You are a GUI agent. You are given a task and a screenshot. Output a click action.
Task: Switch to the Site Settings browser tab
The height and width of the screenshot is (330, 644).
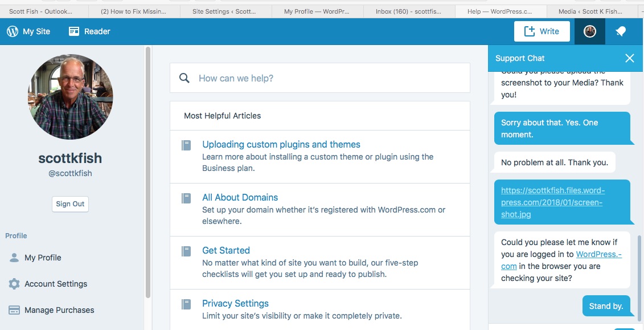[x=224, y=11]
